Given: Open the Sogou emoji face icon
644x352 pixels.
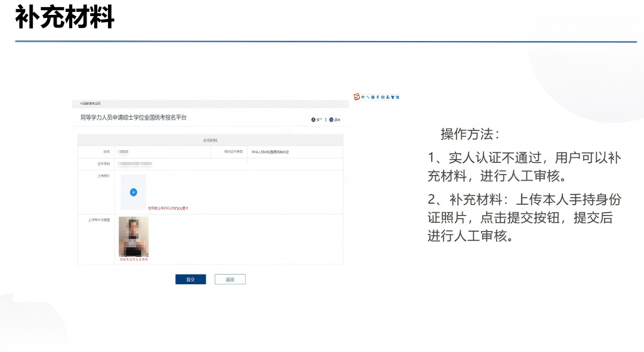Looking at the screenshot, I should point(373,96).
